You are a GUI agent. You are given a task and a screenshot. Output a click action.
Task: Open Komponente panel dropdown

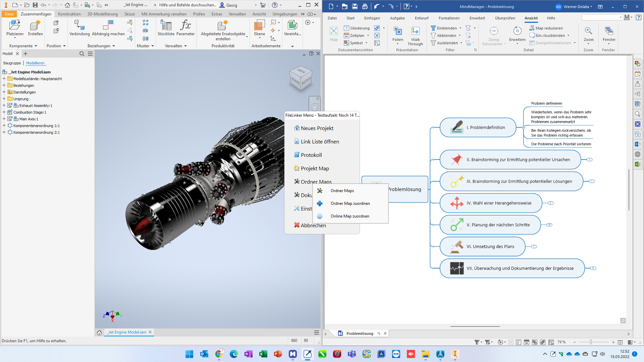[23, 46]
